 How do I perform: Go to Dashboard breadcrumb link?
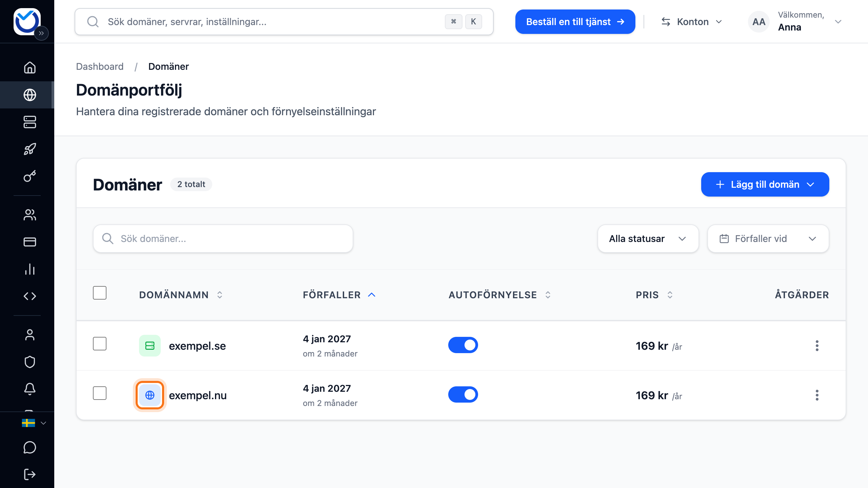100,66
